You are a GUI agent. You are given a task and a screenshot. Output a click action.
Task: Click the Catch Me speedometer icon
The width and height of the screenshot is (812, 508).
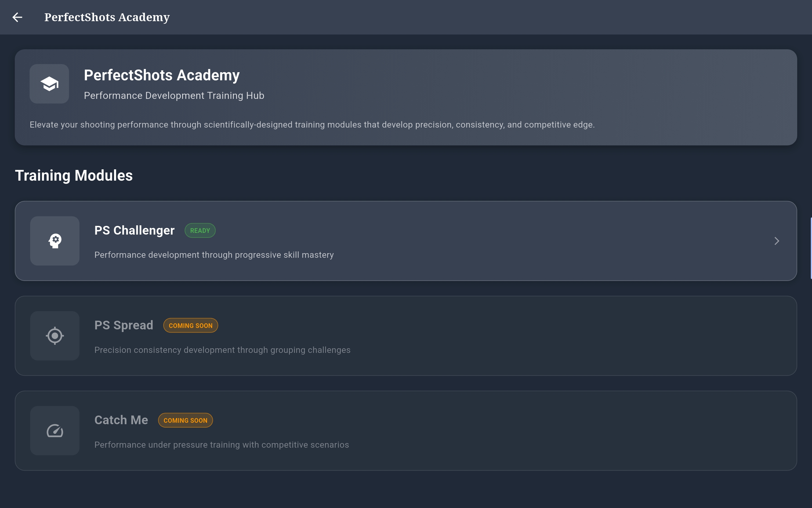pyautogui.click(x=55, y=431)
